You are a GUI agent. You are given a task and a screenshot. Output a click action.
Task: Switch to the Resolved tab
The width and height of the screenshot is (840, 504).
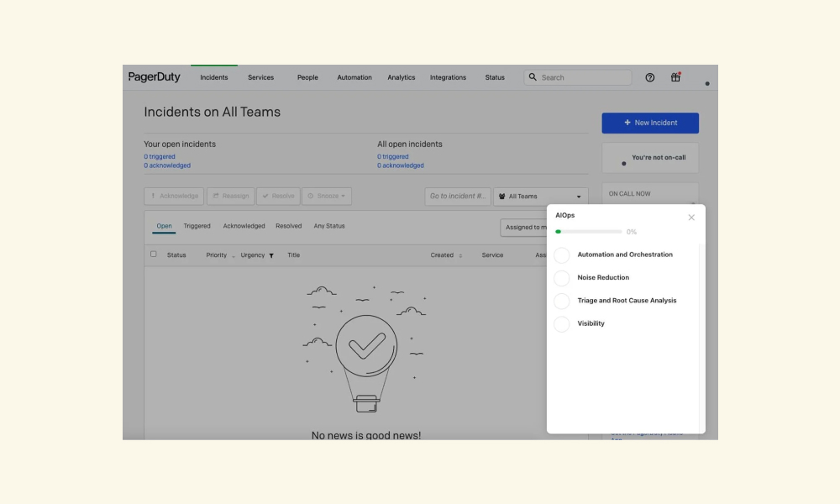click(x=289, y=226)
